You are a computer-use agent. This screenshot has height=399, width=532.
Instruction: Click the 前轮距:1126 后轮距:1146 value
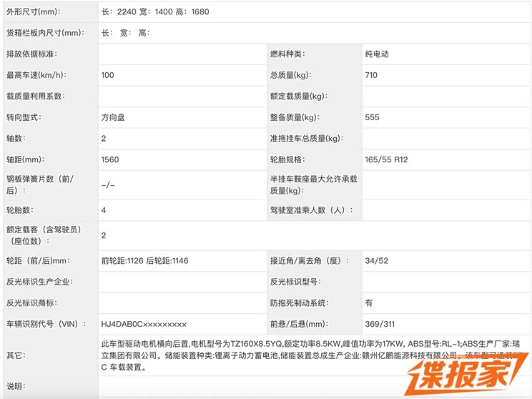pos(145,261)
